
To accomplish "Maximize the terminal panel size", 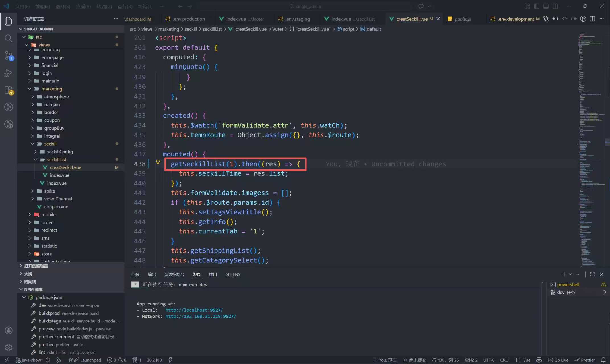I will [x=592, y=274].
